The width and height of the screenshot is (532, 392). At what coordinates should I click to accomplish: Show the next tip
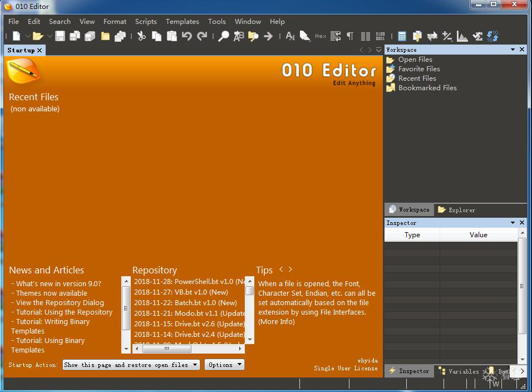point(290,269)
